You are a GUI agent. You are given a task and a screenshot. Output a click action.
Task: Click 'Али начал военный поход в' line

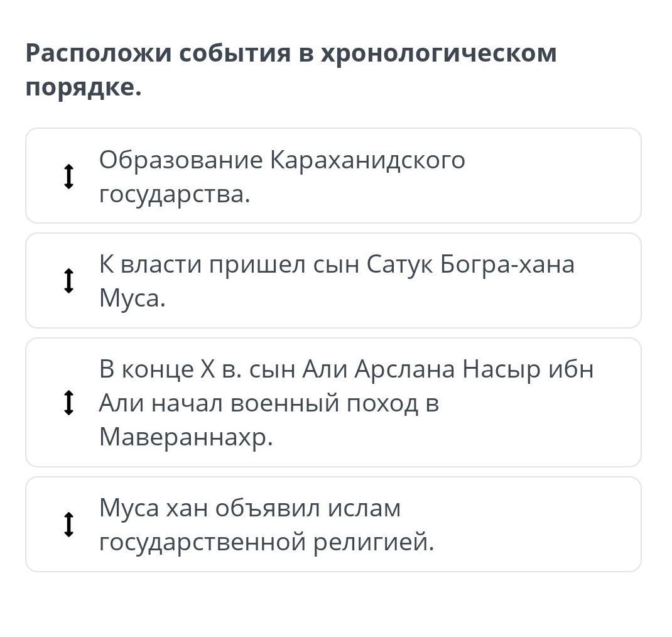(269, 403)
